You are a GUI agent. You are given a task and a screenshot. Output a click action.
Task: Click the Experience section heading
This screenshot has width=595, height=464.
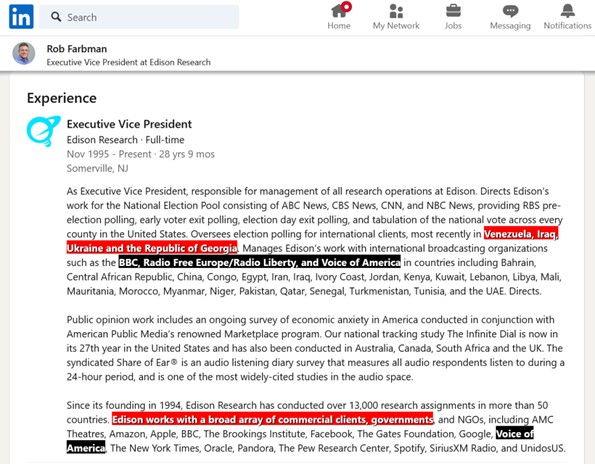click(62, 98)
